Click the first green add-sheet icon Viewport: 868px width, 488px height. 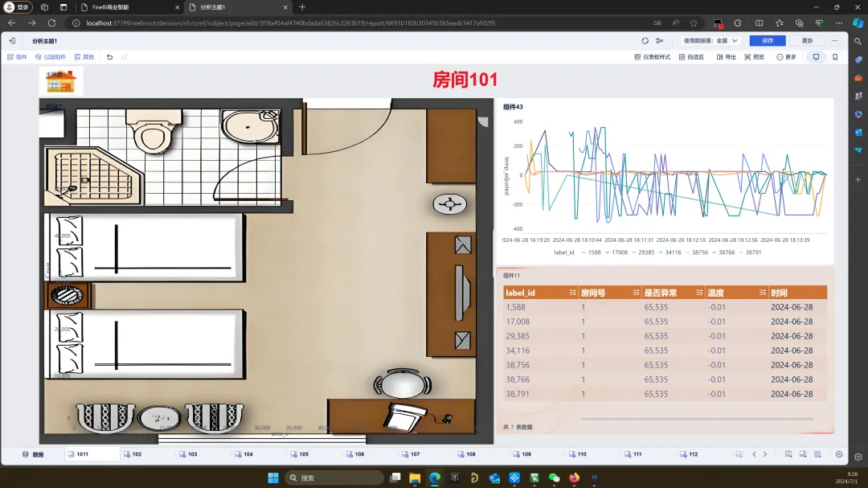point(788,454)
